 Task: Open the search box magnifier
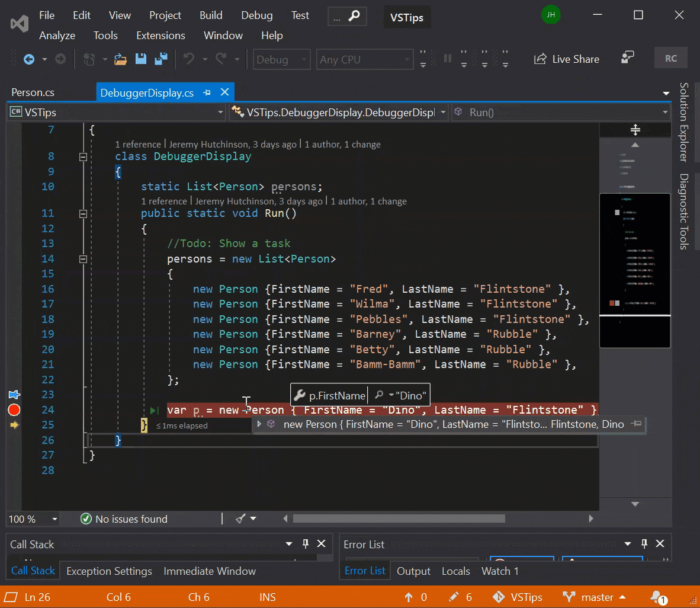[x=354, y=16]
